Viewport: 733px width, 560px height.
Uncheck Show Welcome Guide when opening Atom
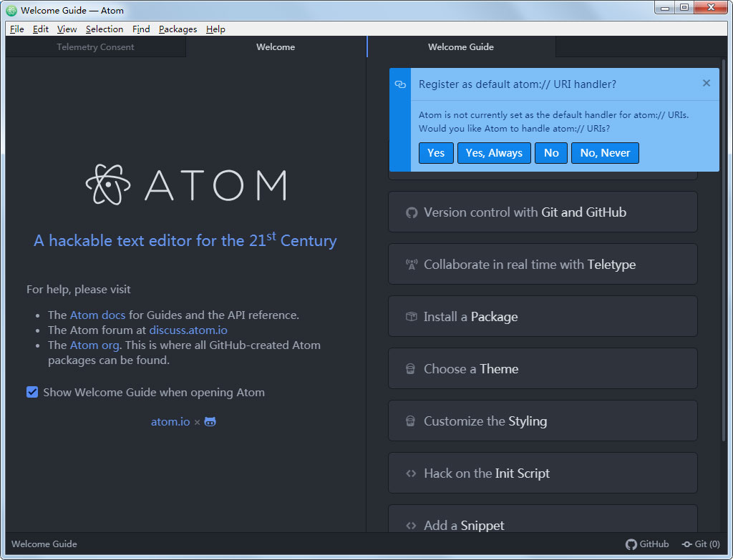pyautogui.click(x=32, y=393)
